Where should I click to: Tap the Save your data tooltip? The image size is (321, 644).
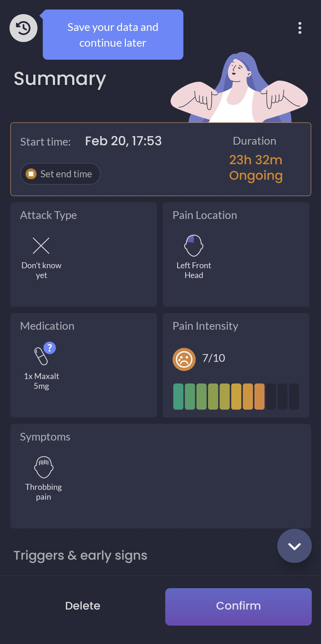pos(113,35)
